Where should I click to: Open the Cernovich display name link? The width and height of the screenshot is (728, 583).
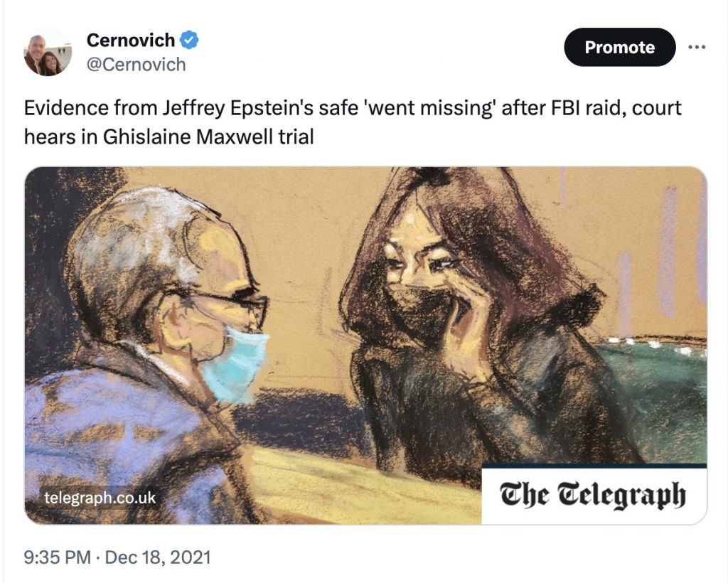tap(131, 40)
